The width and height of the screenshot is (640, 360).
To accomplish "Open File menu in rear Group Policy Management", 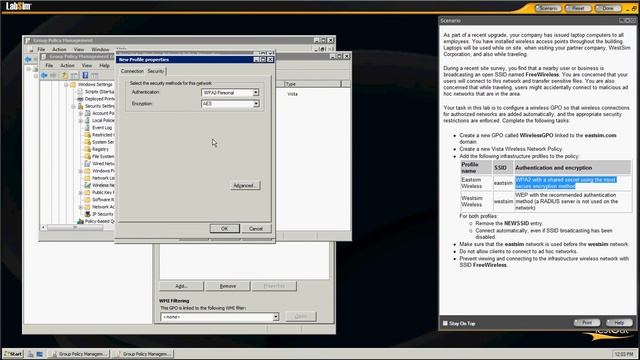I will tap(41, 49).
